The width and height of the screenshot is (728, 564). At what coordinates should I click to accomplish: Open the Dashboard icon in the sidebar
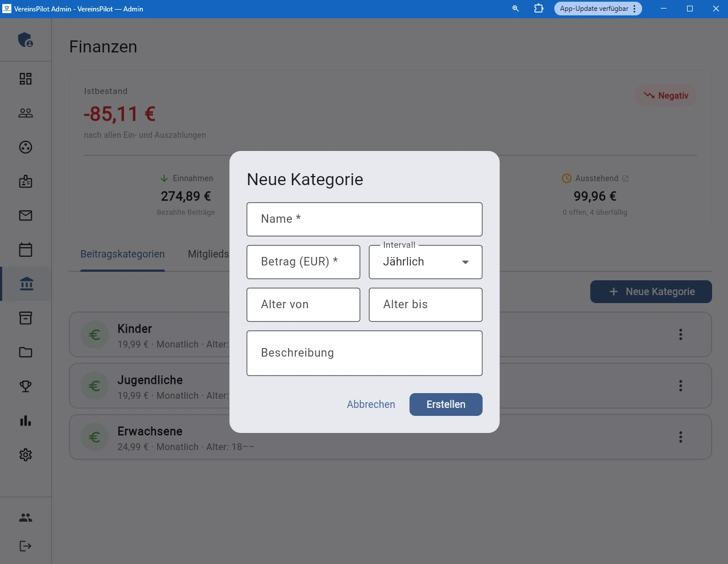coord(25,78)
